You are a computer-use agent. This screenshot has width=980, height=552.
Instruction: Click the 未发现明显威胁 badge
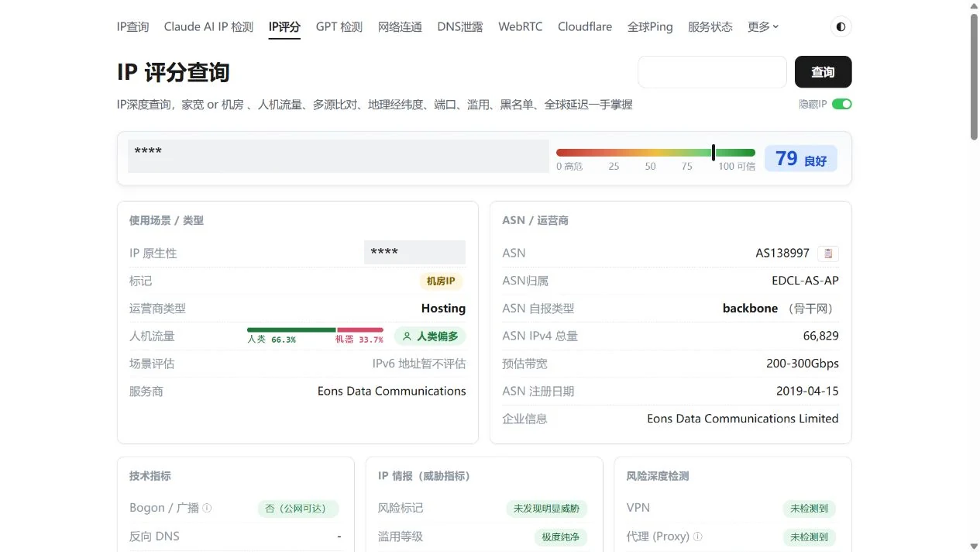[x=547, y=509]
